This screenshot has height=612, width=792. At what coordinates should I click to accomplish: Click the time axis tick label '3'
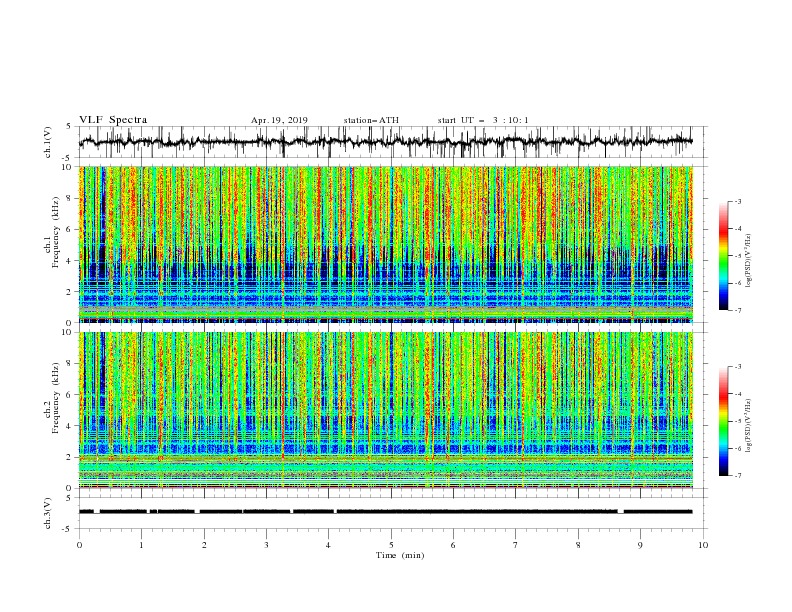click(266, 545)
